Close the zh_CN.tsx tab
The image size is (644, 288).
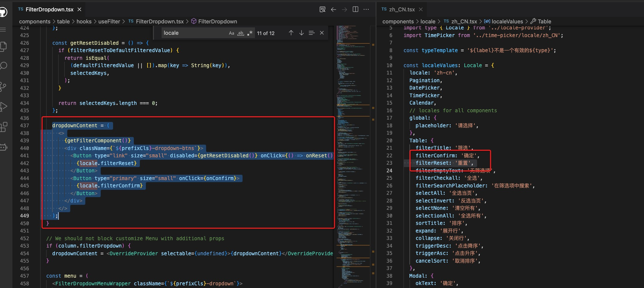pos(421,9)
